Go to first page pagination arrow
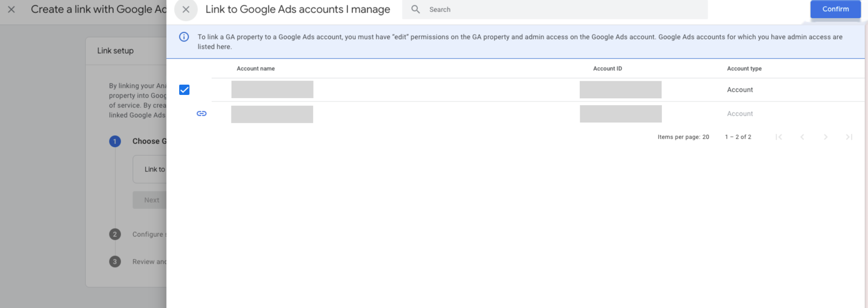This screenshot has height=308, width=868. pos(779,137)
